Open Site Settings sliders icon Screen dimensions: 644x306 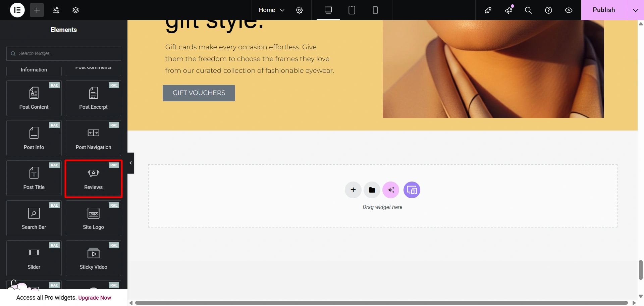56,10
